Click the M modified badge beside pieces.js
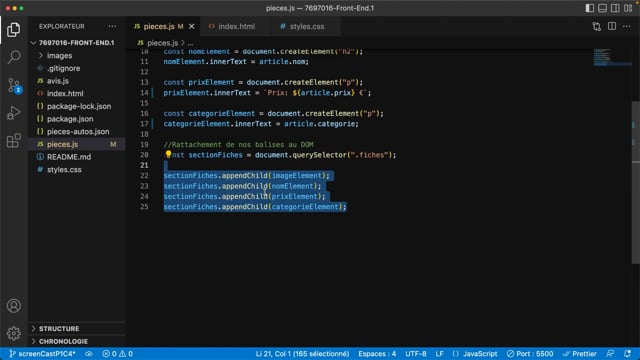Viewport: 640px width, 360px height. [x=113, y=144]
